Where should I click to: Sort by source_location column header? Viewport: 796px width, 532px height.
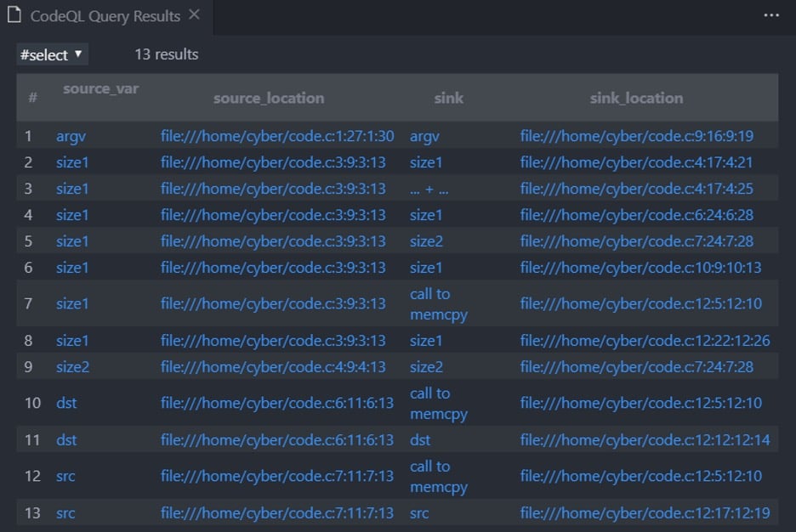point(269,98)
